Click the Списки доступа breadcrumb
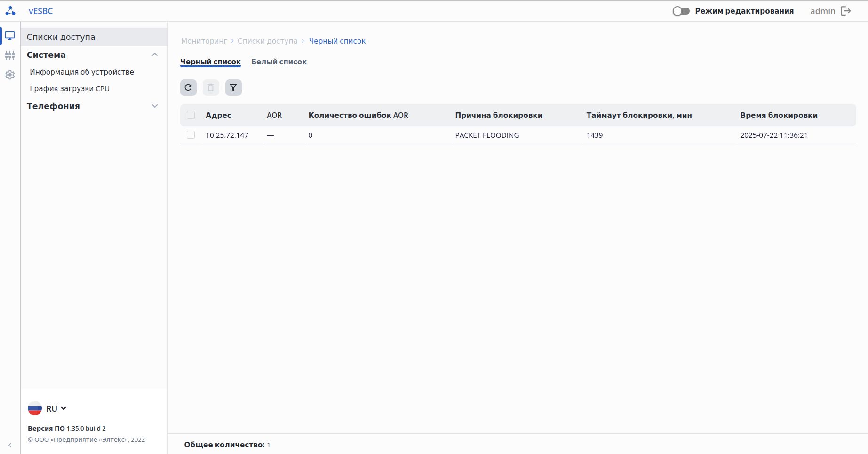Screen dimensions: 868x454 pyautogui.click(x=267, y=41)
